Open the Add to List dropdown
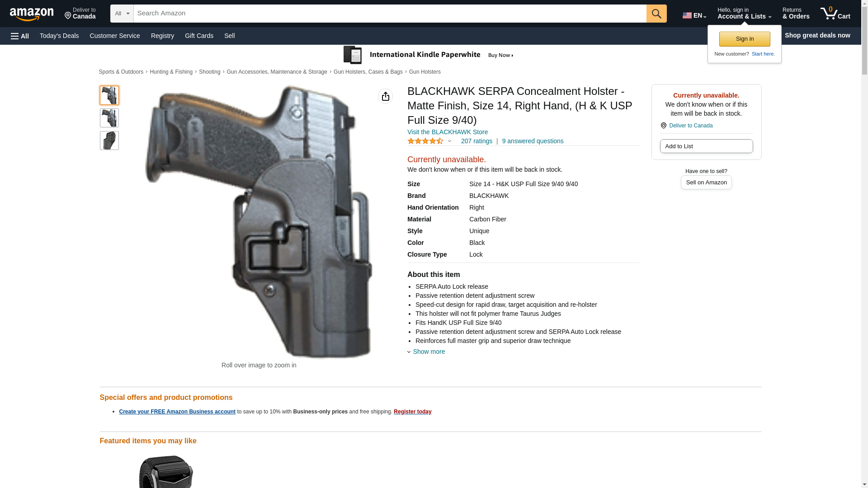 point(706,146)
